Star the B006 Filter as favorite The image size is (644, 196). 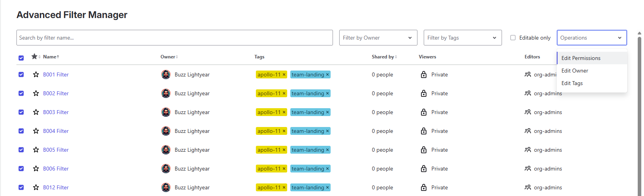point(36,169)
